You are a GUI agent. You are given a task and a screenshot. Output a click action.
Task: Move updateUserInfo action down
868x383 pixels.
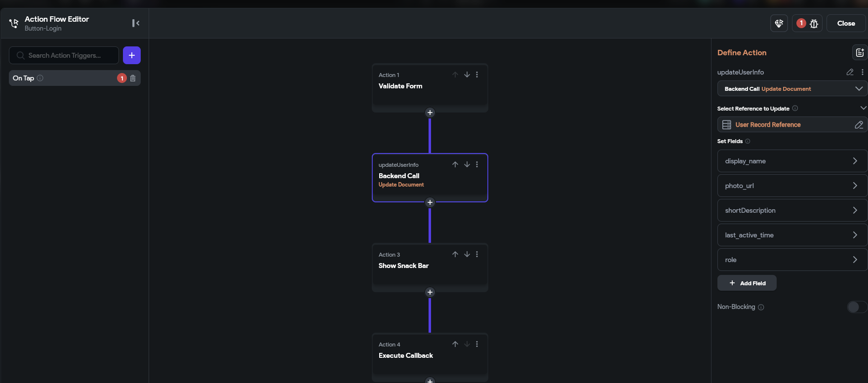pyautogui.click(x=467, y=164)
